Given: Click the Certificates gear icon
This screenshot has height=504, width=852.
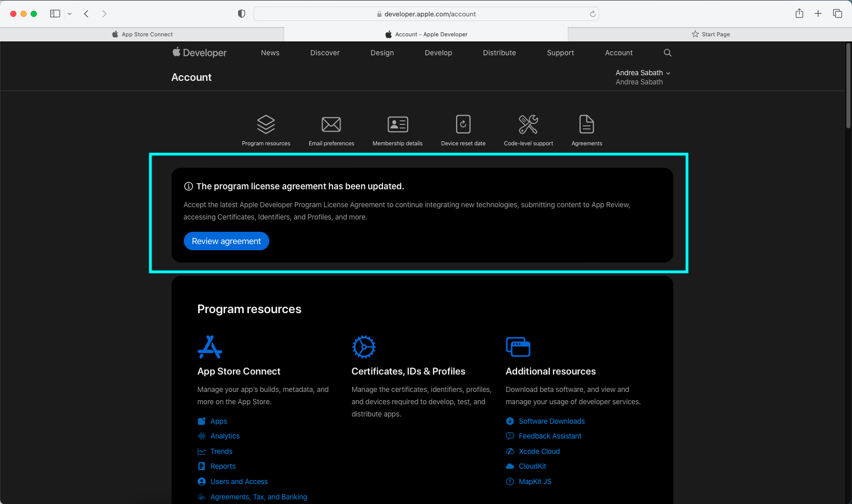Looking at the screenshot, I should click(x=364, y=347).
